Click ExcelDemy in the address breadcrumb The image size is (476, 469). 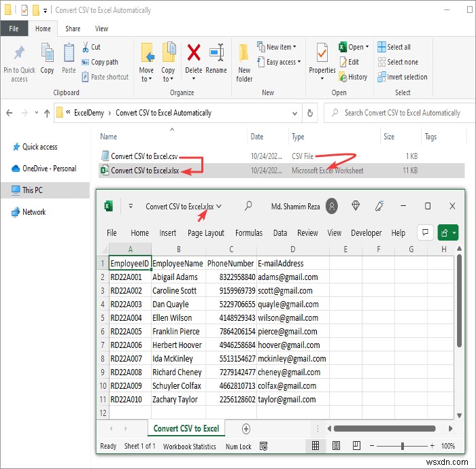point(89,113)
